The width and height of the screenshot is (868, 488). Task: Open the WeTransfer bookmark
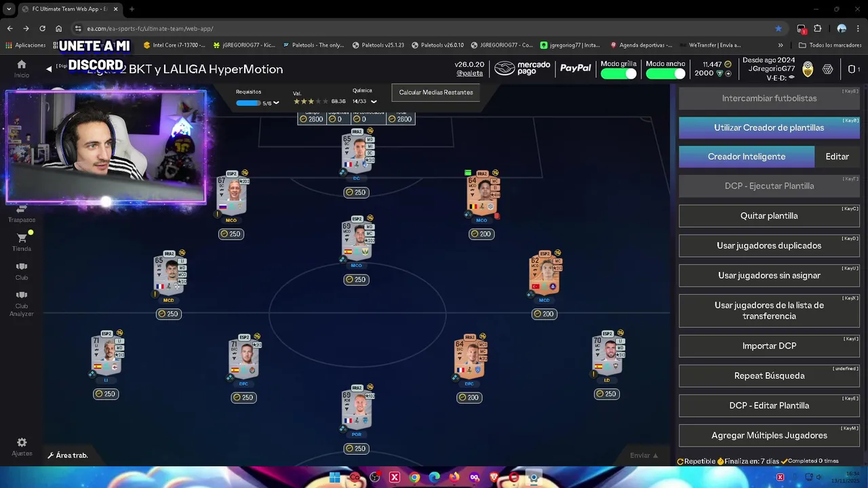point(711,45)
